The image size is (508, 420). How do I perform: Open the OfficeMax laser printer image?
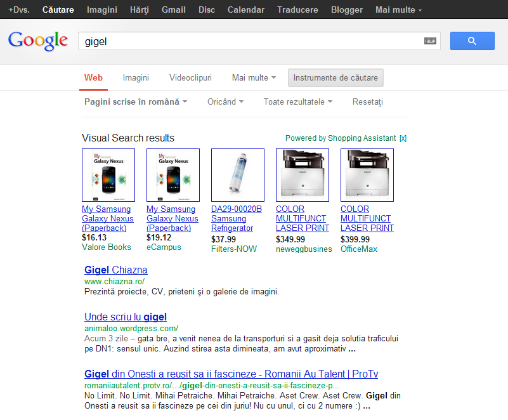click(x=367, y=175)
